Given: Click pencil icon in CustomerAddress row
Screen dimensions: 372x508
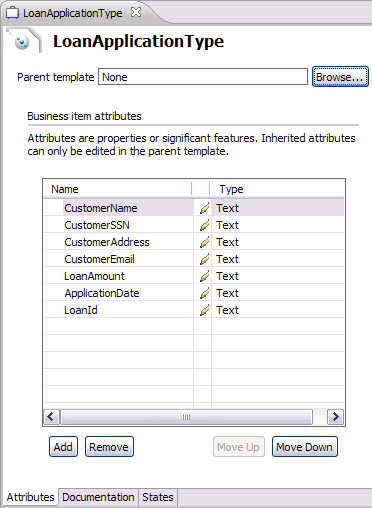Looking at the screenshot, I should 204,242.
